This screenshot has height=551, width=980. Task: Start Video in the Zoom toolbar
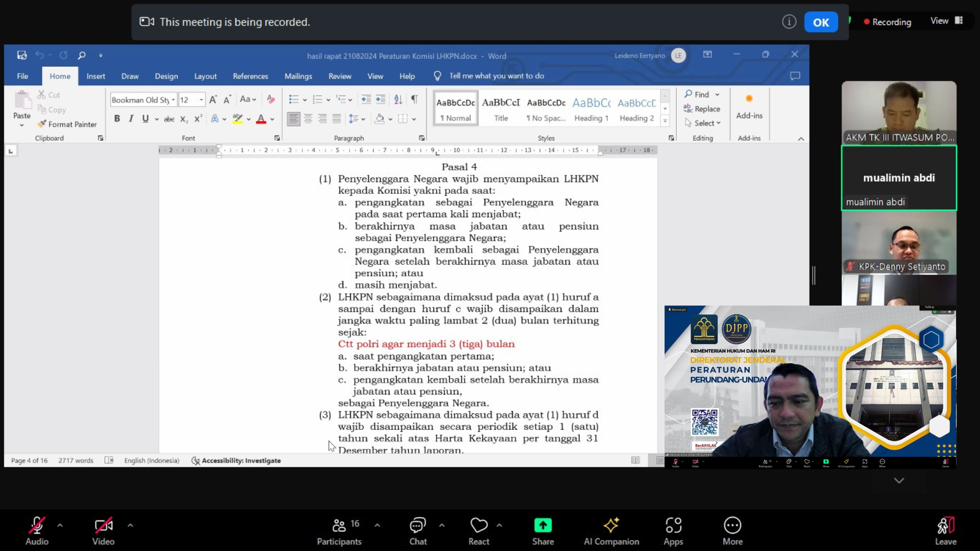[103, 531]
